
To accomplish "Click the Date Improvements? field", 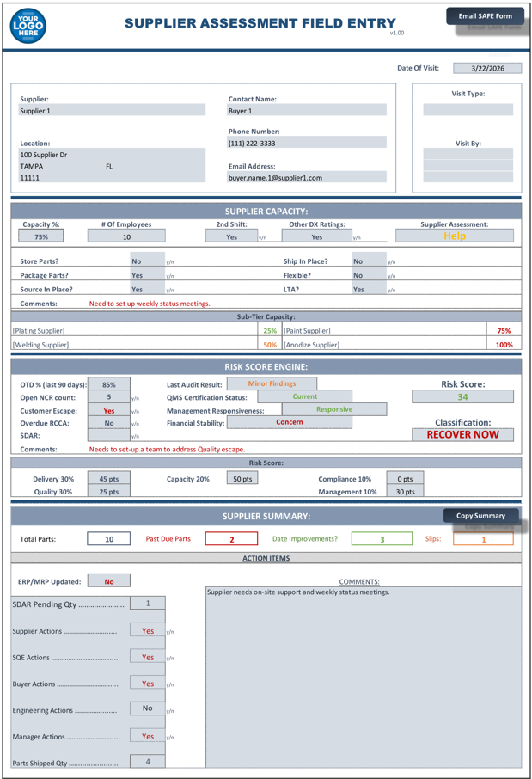I will click(382, 538).
